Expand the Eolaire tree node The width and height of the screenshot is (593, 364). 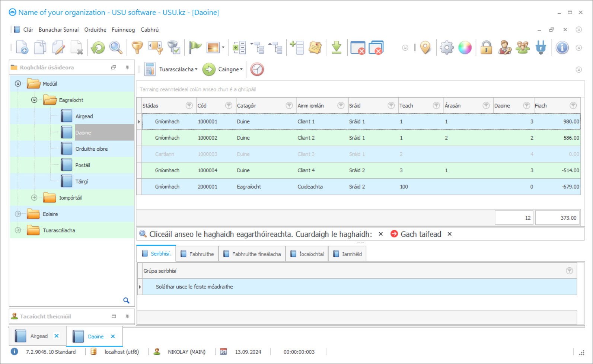tap(18, 214)
